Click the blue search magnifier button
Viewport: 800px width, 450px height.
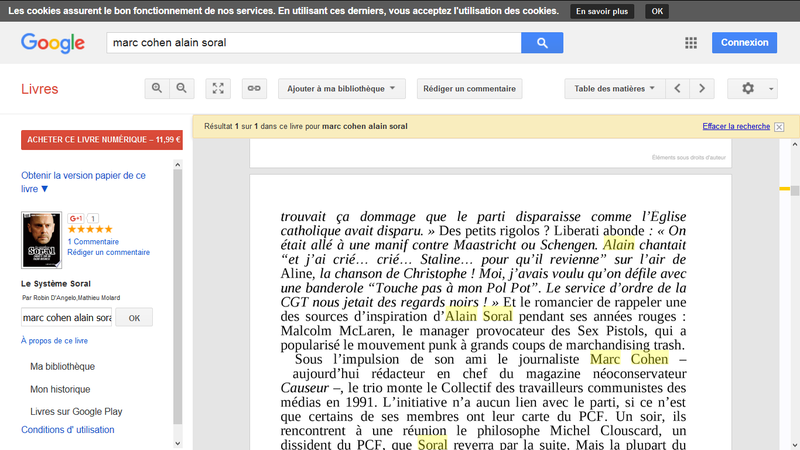[x=542, y=43]
